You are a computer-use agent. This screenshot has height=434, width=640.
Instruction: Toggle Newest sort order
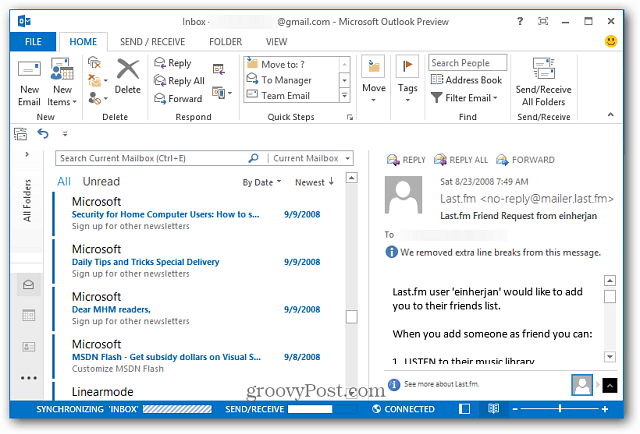point(314,182)
